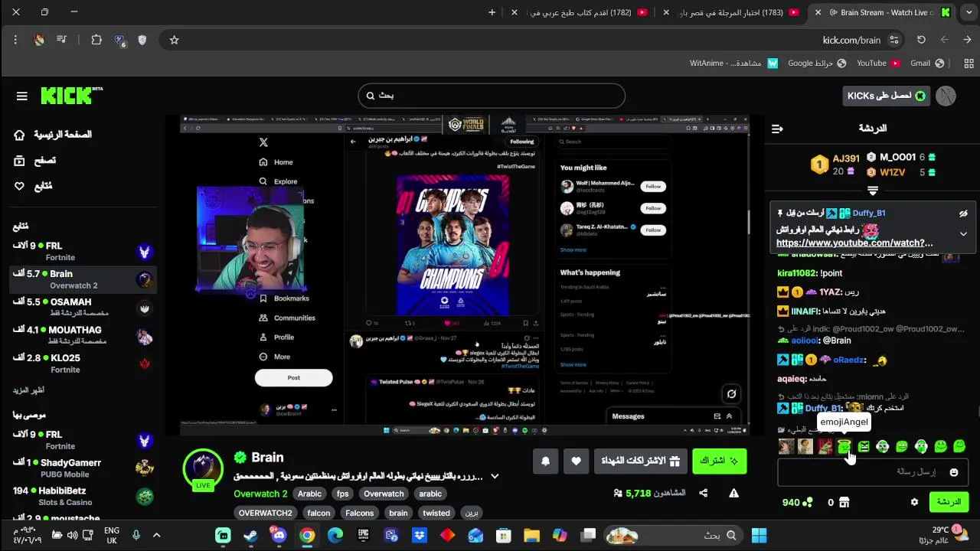The width and height of the screenshot is (980, 551).
Task: Open the Gmail bookmark
Action: (927, 64)
